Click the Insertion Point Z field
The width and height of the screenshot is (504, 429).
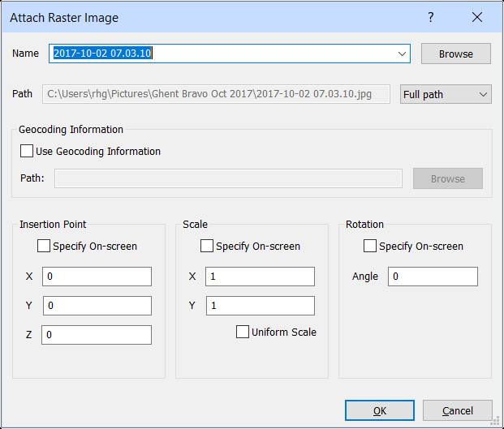[96, 335]
